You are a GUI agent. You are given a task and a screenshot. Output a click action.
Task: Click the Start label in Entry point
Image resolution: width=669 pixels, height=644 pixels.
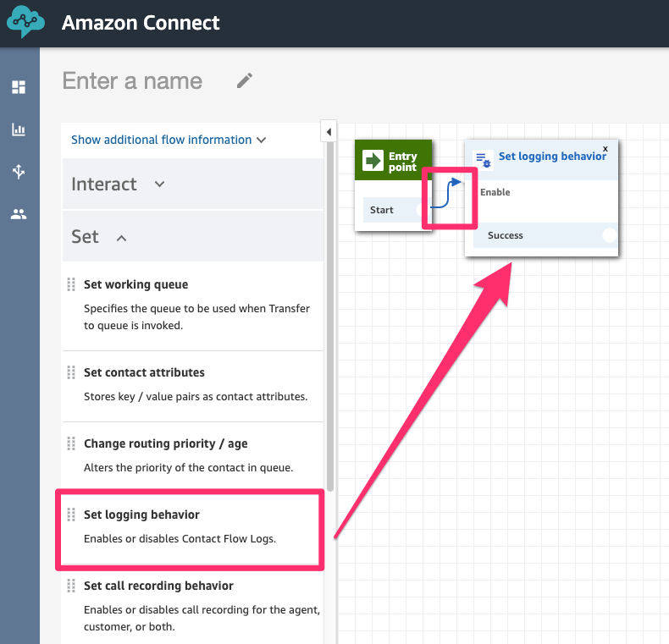point(381,210)
